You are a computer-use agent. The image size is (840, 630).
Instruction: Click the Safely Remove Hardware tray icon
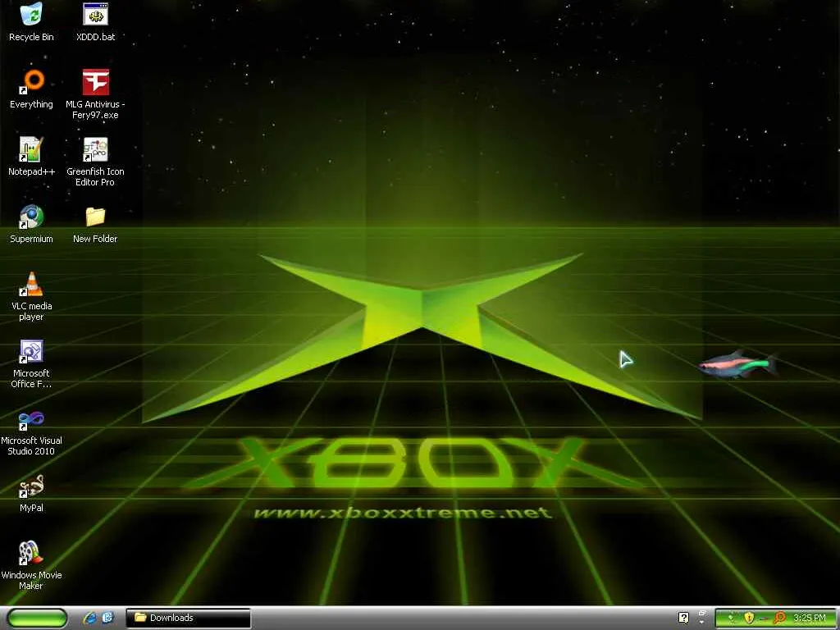coord(731,617)
